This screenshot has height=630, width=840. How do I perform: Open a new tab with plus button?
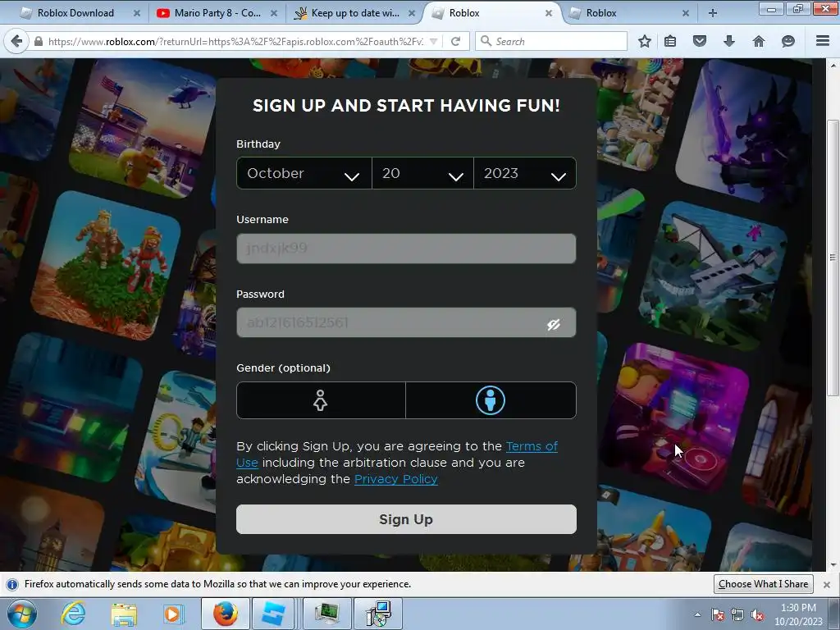coord(713,13)
